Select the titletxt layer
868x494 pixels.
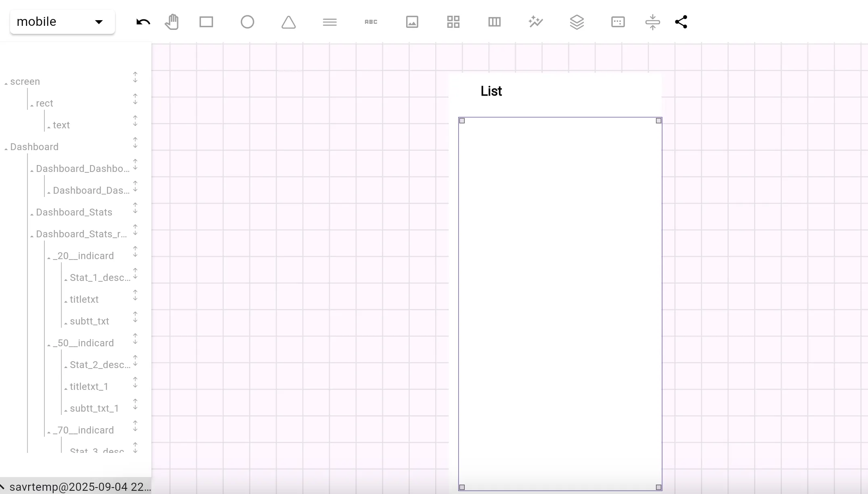point(84,299)
